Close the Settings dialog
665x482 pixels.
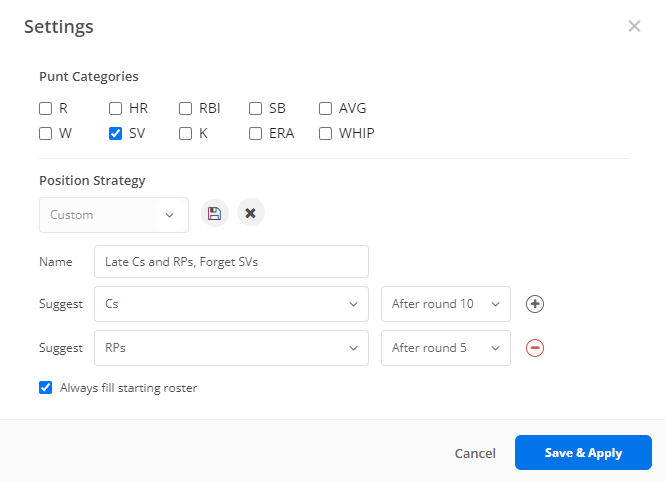pos(634,26)
